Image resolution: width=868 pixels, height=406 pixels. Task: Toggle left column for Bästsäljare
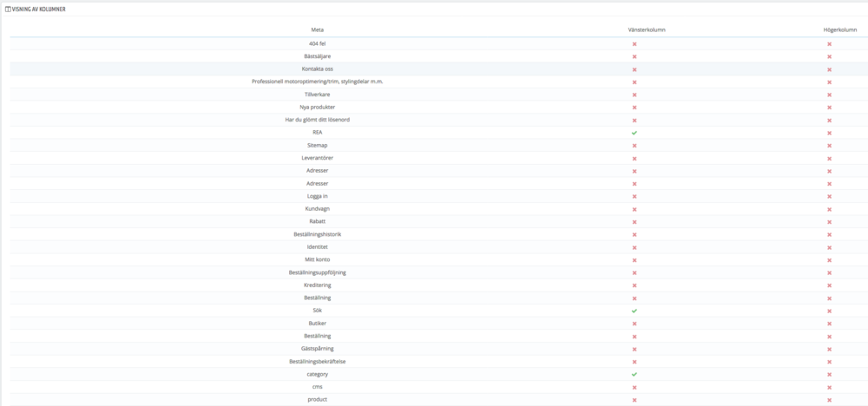635,56
